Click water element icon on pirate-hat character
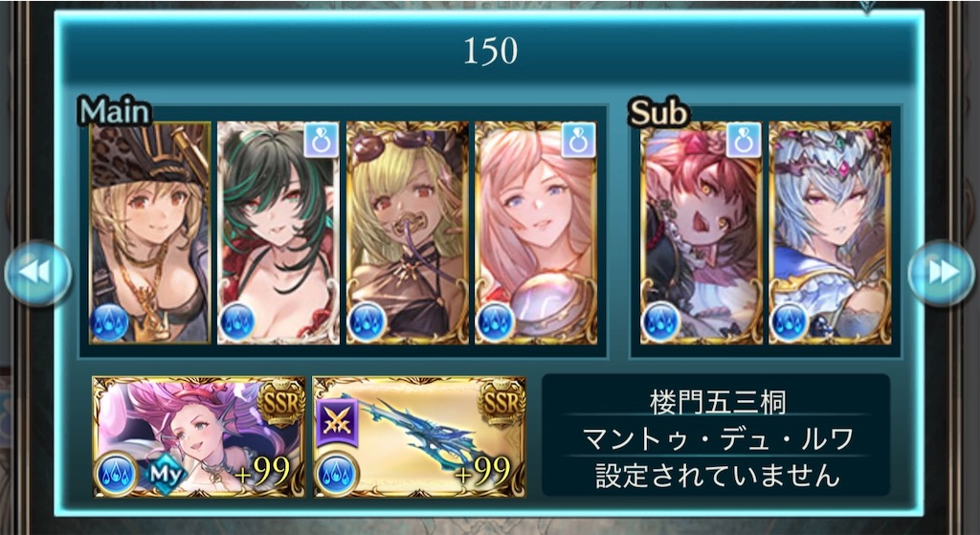 [x=110, y=323]
